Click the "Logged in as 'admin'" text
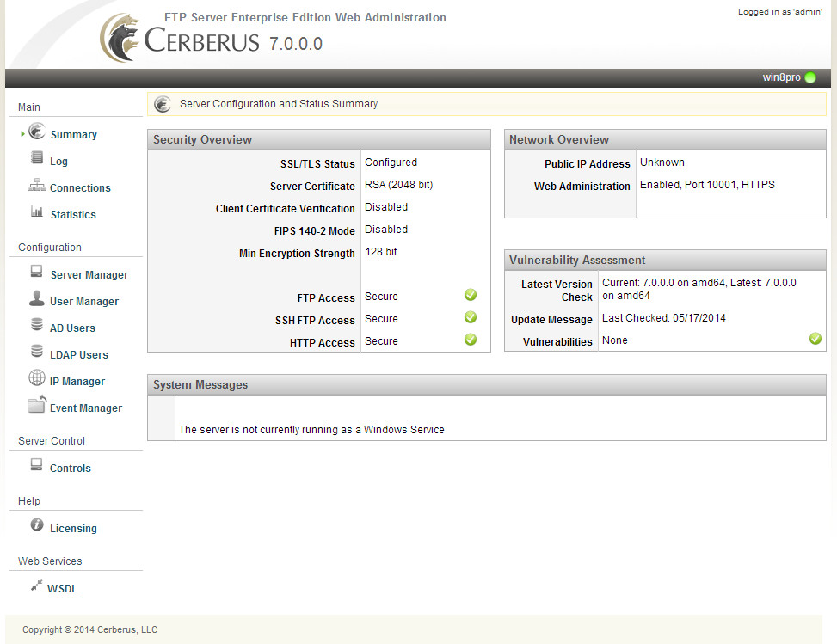Image resolution: width=837 pixels, height=644 pixels. (x=780, y=12)
